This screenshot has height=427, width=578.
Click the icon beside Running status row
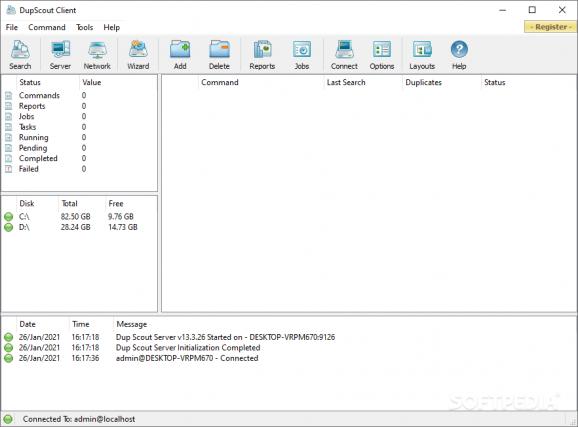coord(8,138)
